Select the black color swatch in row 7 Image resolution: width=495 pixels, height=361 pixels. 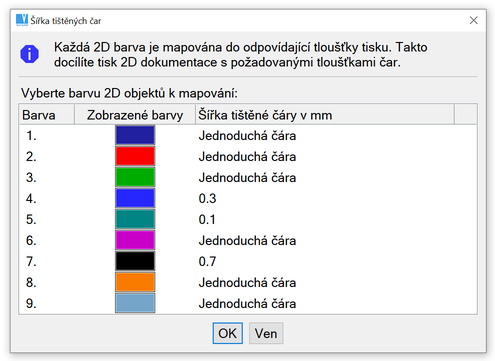(135, 261)
